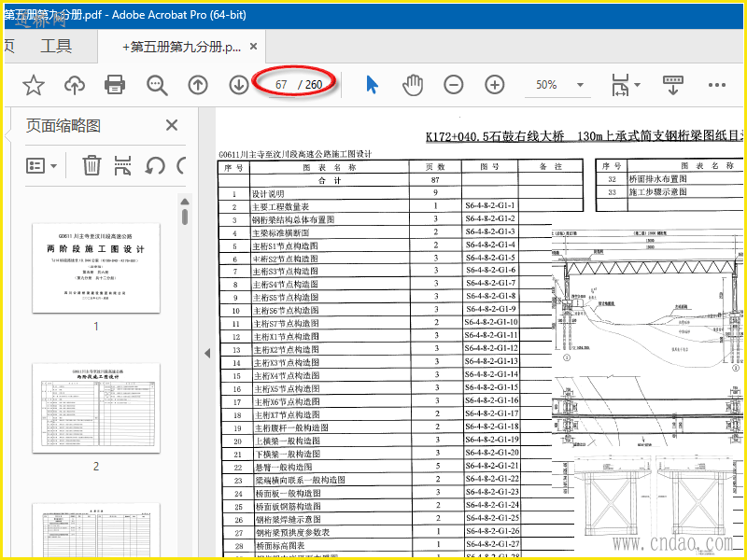This screenshot has height=560, width=747.
Task: Select the 第五册第九分册 document tab
Action: (x=182, y=46)
